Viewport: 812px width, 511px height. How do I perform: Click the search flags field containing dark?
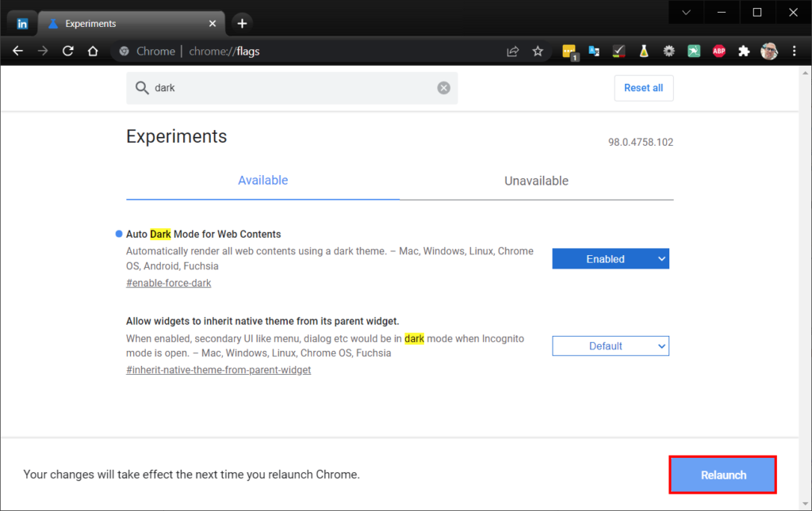pos(292,88)
